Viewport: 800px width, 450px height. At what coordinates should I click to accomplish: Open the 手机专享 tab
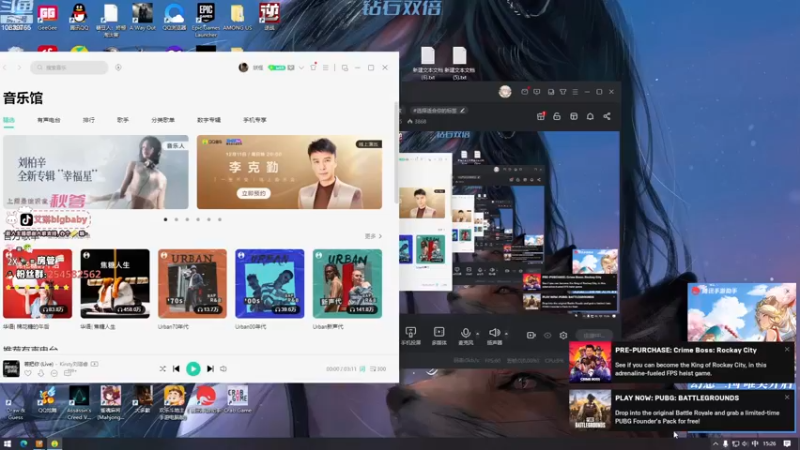point(255,120)
